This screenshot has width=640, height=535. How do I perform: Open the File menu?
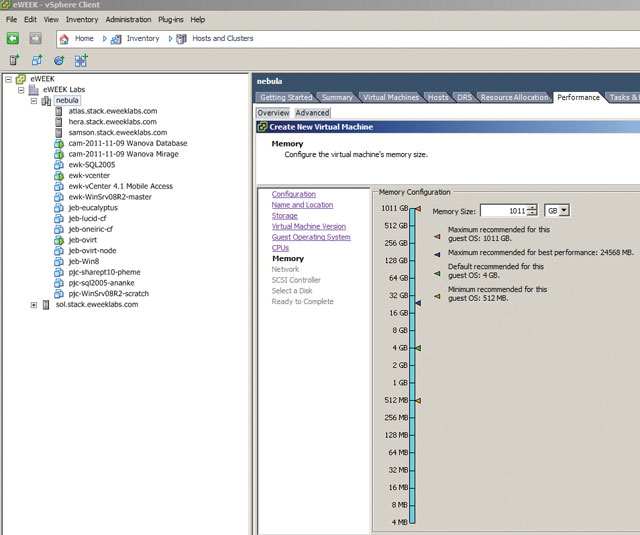[11, 19]
